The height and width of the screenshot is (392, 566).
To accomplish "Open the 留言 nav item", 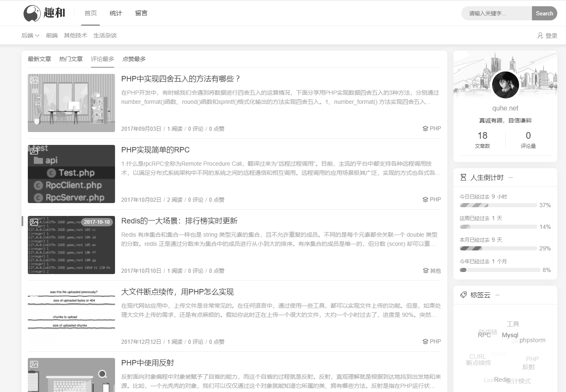I will (x=141, y=13).
